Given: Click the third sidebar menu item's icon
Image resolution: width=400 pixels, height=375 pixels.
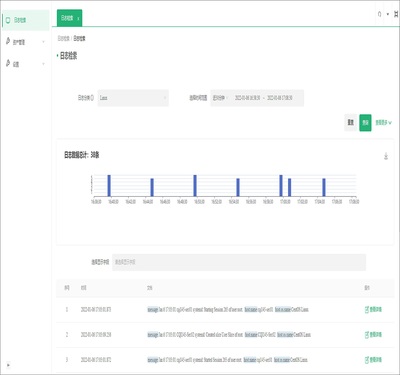Looking at the screenshot, I should coord(8,63).
